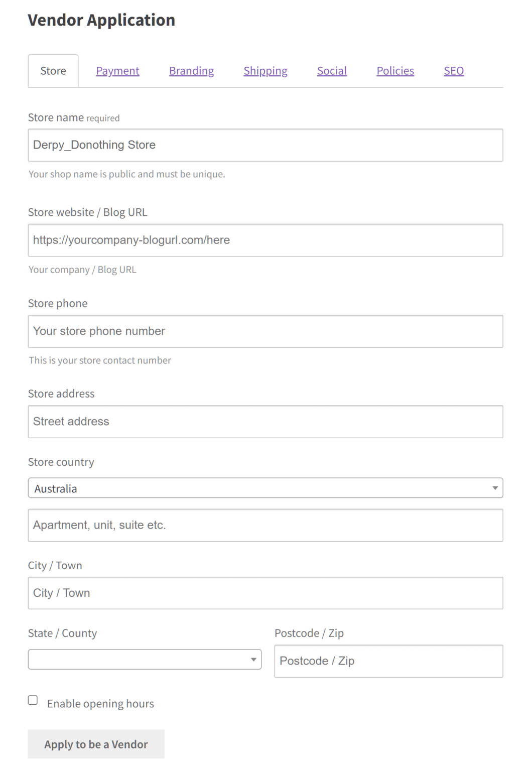The height and width of the screenshot is (771, 532).
Task: Select the active Store tab
Action: [x=53, y=71]
